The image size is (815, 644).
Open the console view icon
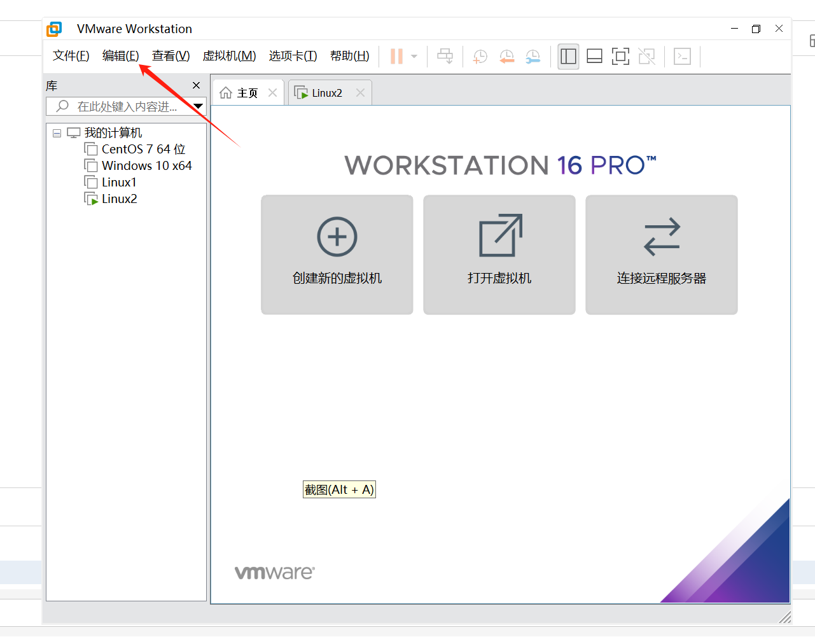[x=683, y=57]
